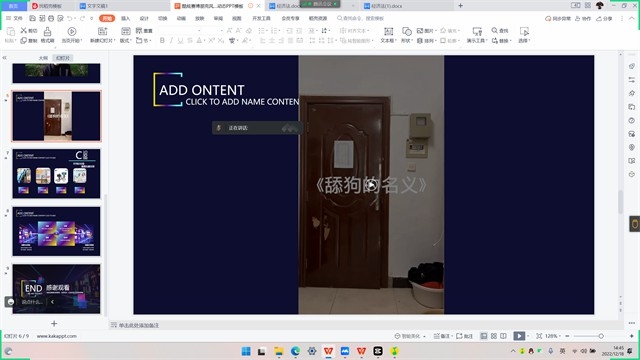Click the increase font size icon
Image resolution: width=640 pixels, height=360 pixels.
point(229,31)
